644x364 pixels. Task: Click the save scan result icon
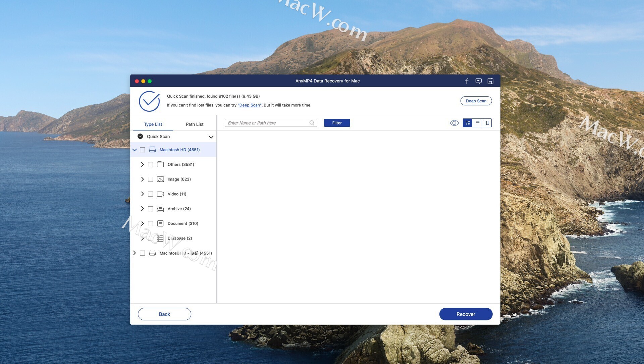(x=490, y=81)
